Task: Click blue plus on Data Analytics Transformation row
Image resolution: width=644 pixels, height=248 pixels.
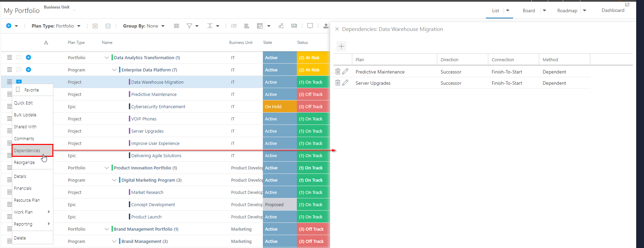Action: [29, 57]
